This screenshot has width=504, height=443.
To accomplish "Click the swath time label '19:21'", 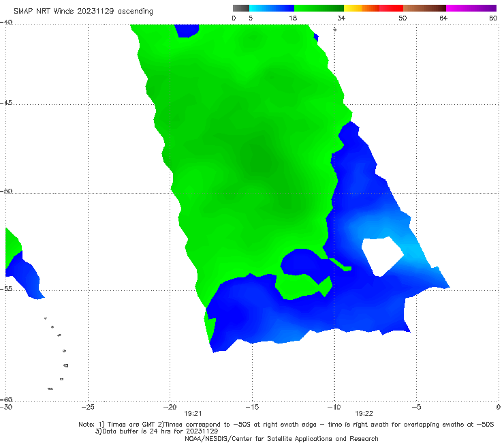I will pyautogui.click(x=193, y=414).
